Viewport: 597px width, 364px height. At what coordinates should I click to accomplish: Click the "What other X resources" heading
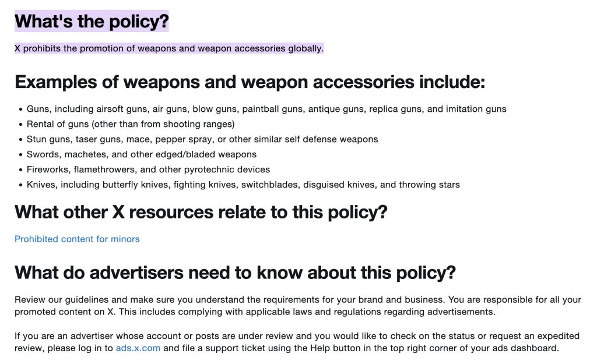(x=201, y=211)
